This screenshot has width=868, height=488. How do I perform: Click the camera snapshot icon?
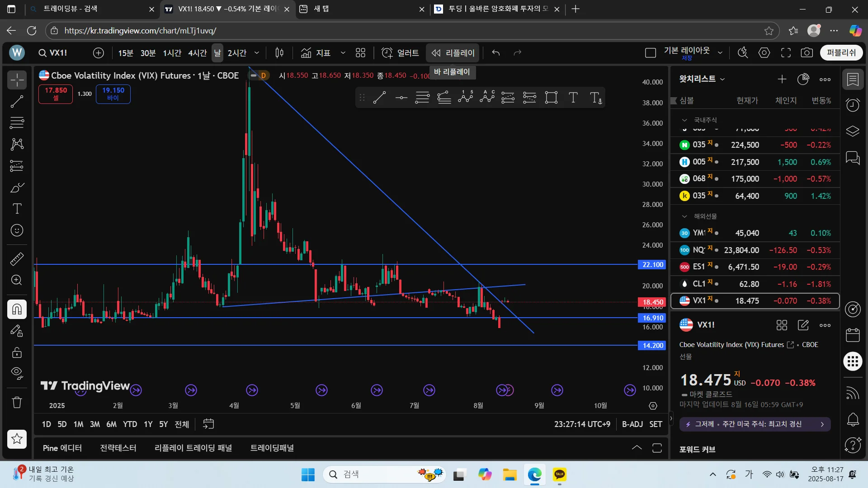click(x=807, y=53)
